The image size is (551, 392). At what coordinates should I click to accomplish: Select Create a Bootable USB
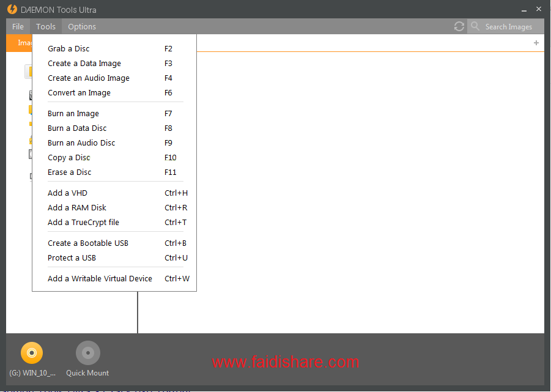pos(88,243)
